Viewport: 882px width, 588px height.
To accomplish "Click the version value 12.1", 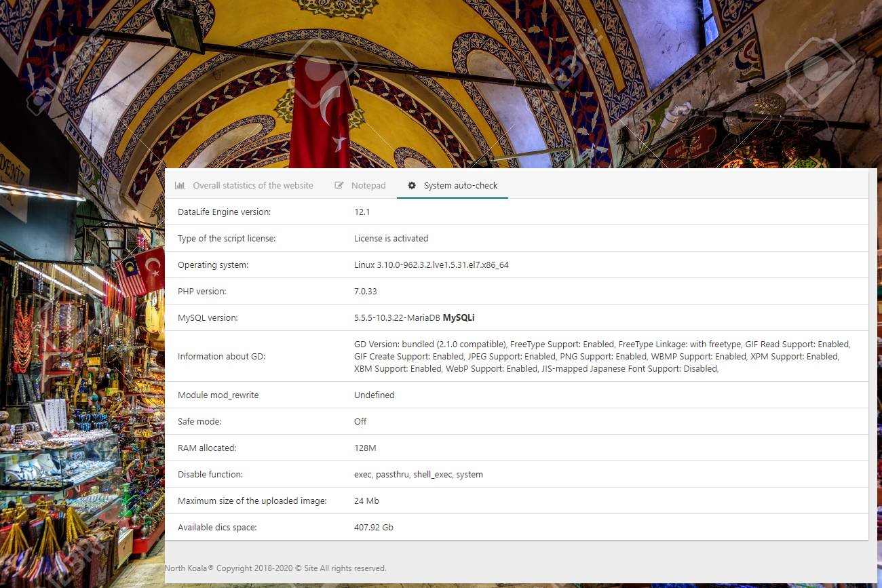I will 362,212.
